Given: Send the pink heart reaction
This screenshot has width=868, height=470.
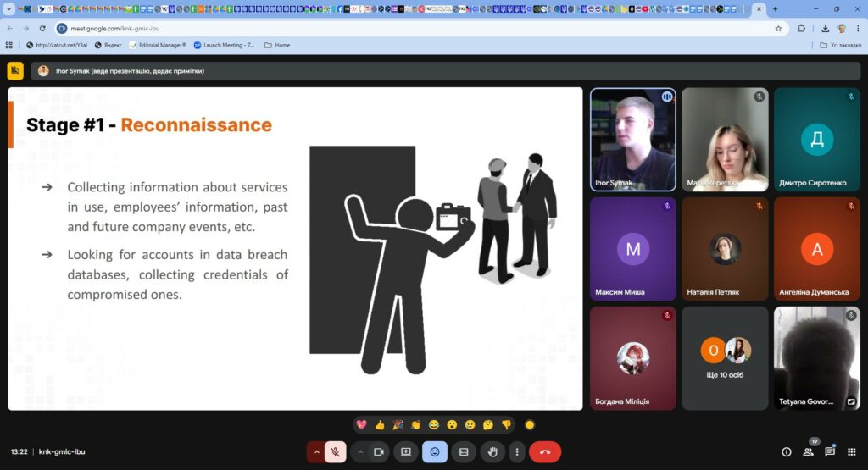Looking at the screenshot, I should pos(362,424).
